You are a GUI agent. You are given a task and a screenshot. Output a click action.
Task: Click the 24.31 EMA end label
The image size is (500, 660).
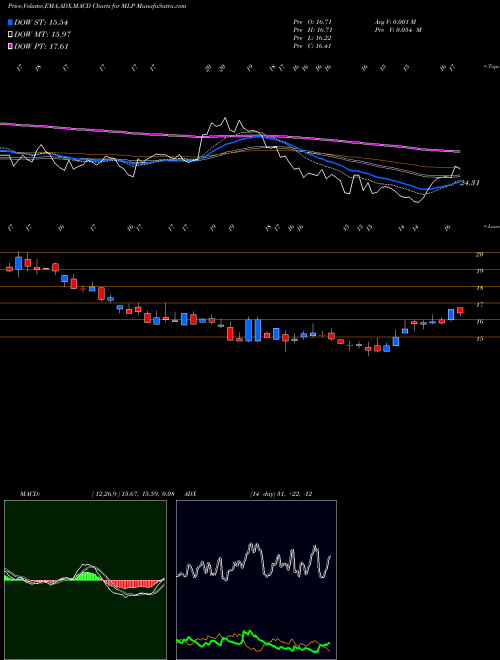pyautogui.click(x=470, y=183)
